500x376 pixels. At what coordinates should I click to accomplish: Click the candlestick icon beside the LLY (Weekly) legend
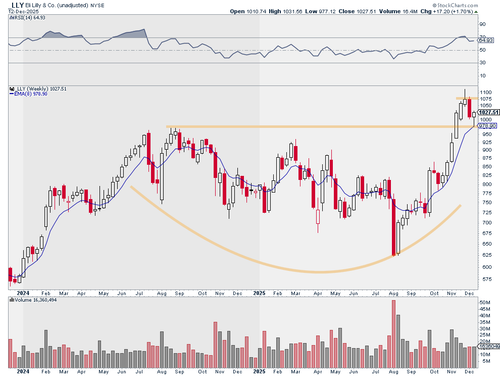(12, 89)
